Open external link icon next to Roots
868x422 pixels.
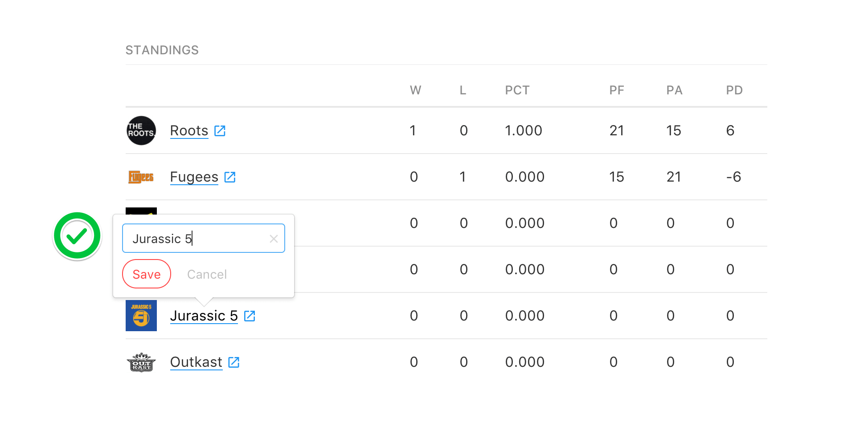tap(220, 131)
